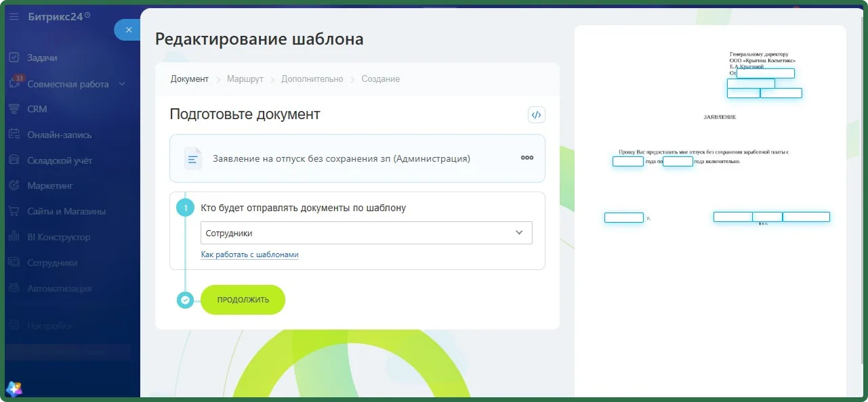Click the Подготовьте документ heading
This screenshot has width=868, height=402.
245,114
